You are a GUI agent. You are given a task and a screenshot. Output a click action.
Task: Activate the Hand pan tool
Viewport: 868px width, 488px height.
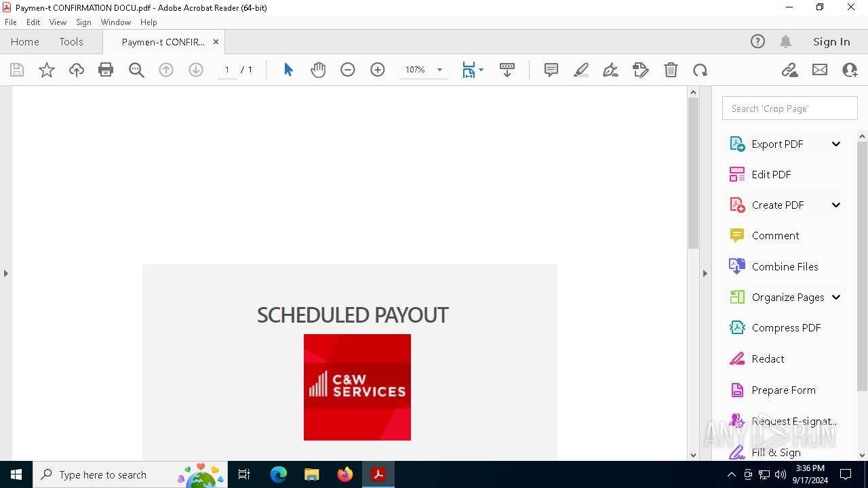pyautogui.click(x=318, y=70)
